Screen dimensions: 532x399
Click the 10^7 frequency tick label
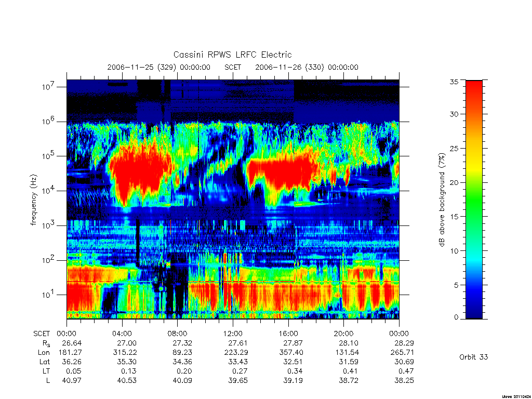click(x=48, y=87)
